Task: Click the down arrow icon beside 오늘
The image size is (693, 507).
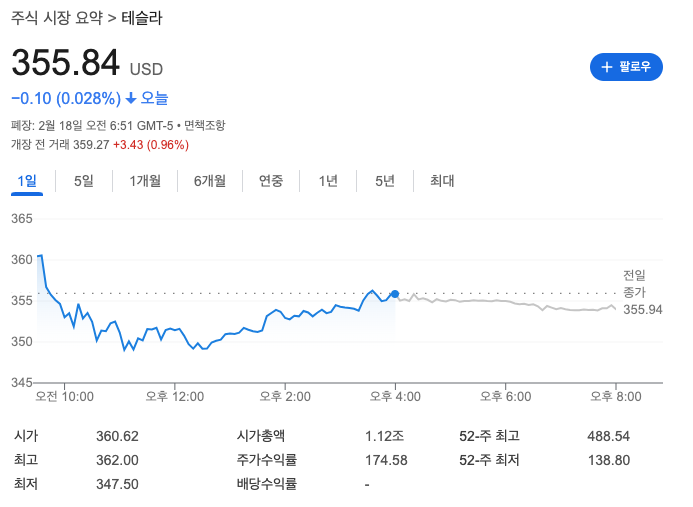Action: click(x=131, y=98)
